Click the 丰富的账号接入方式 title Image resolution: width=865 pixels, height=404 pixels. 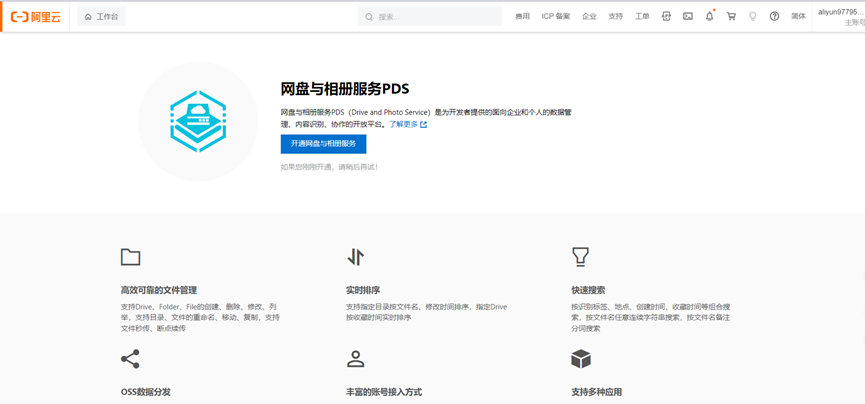click(x=384, y=392)
